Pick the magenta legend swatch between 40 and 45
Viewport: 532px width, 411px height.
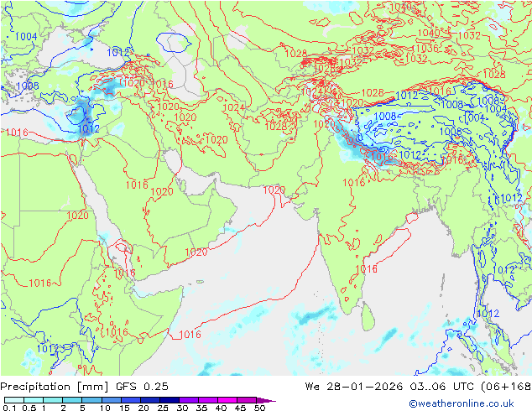click(227, 400)
